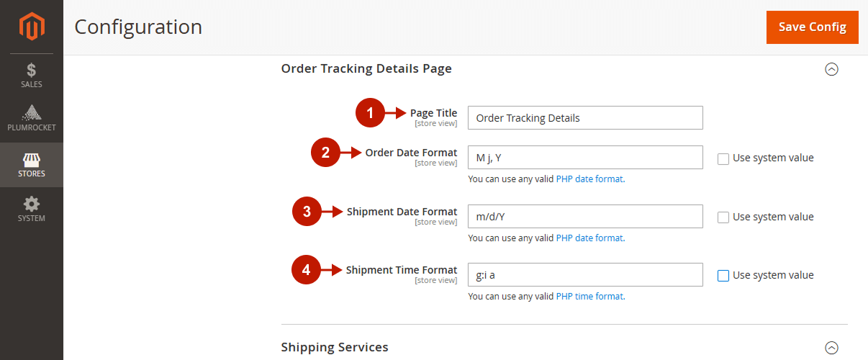The width and height of the screenshot is (868, 360).
Task: Click into the Shipment Time Format field
Action: (x=585, y=274)
